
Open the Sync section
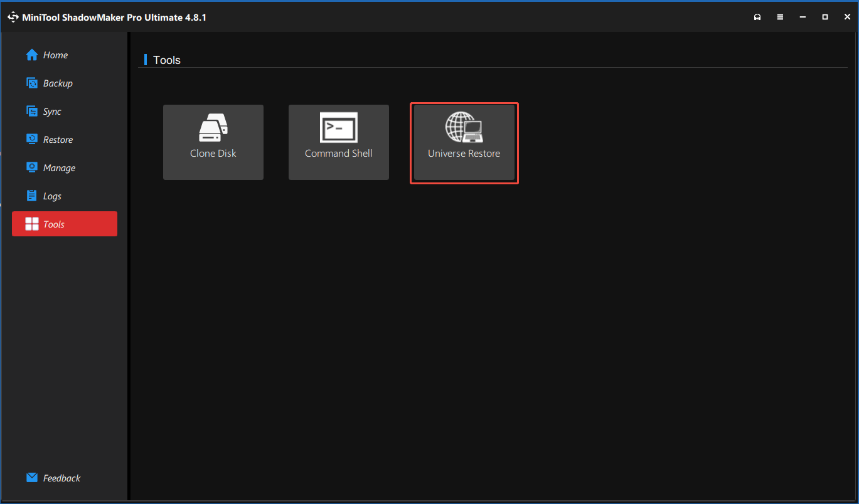tap(64, 112)
